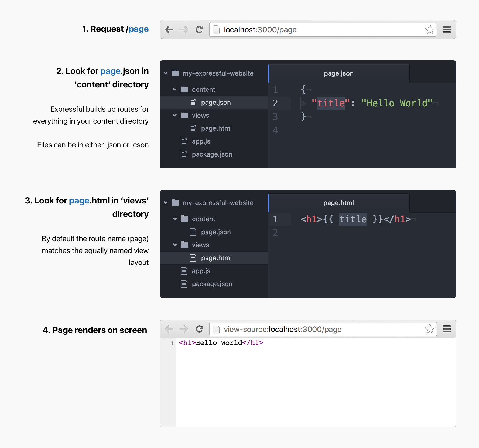Collapse my-expressful-website in the page.json editor
Screen dimensions: 479x448
pyautogui.click(x=166, y=73)
